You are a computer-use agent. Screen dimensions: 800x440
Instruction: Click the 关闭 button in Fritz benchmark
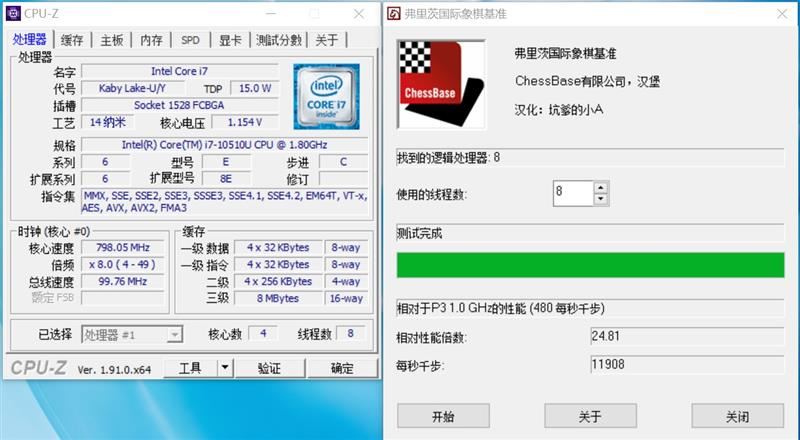coord(738,416)
